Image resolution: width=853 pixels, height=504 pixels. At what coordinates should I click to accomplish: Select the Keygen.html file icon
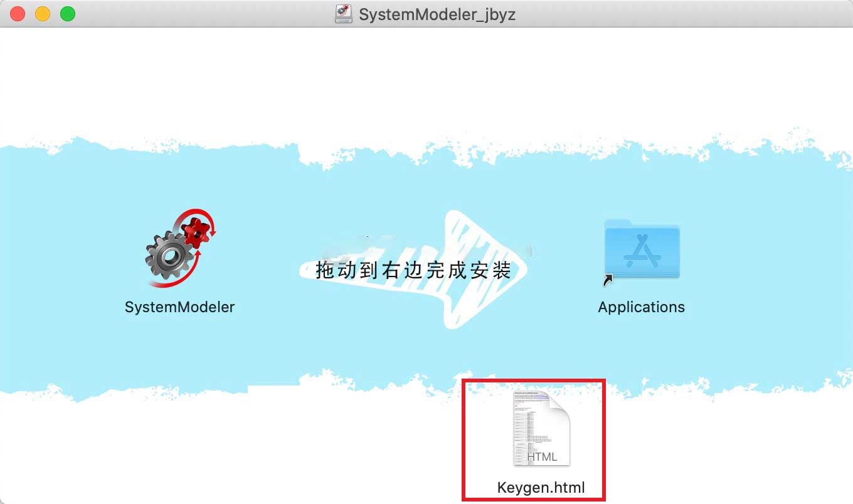541,428
